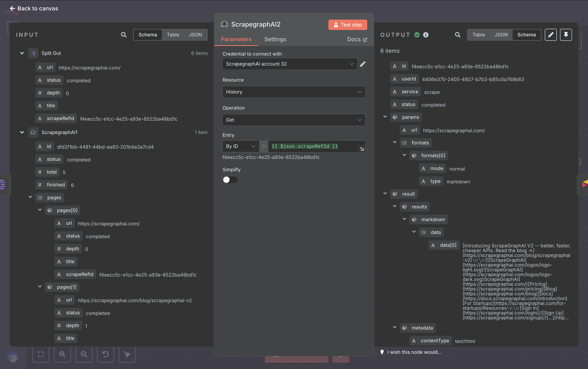Open the Resource dropdown

[294, 92]
